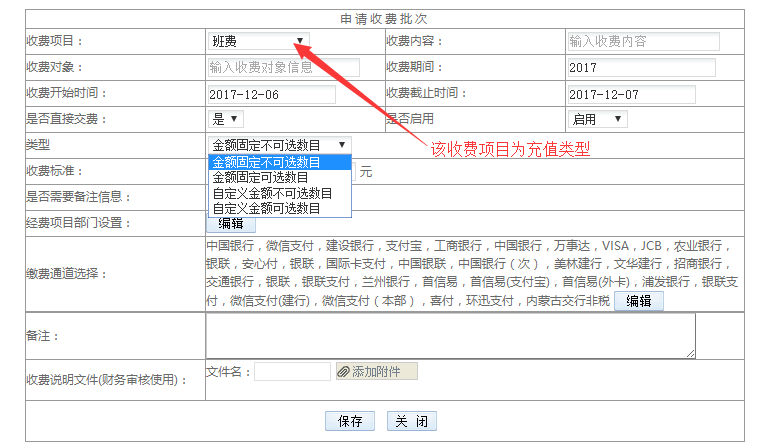Click the 收费对象 input field
Viewport: 770px width, 448px height.
pyautogui.click(x=283, y=68)
